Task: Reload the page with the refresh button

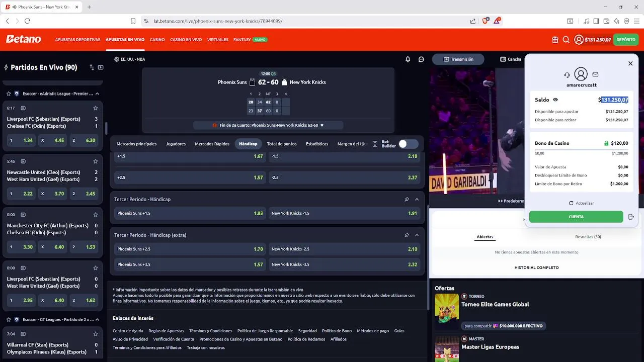Action: tap(27, 21)
